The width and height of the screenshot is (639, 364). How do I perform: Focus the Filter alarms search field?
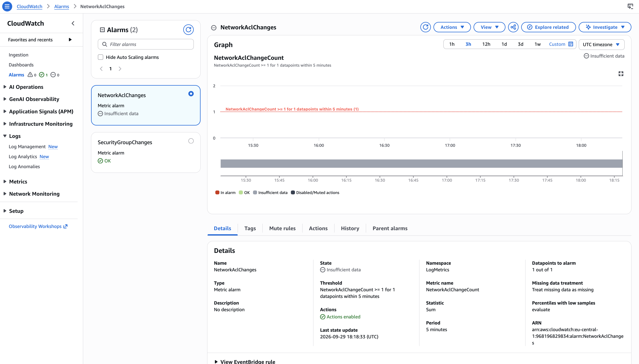(146, 44)
